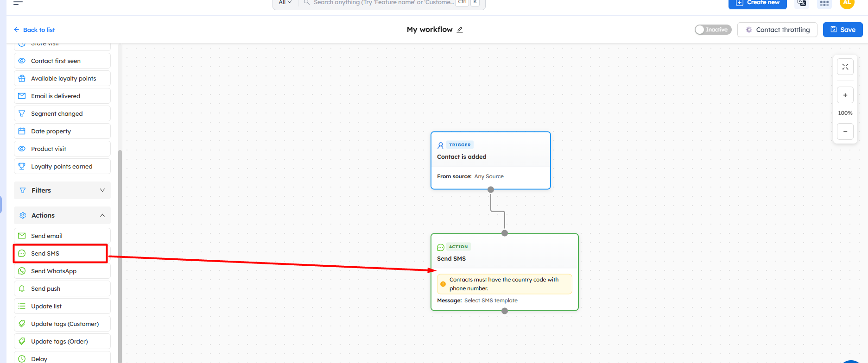Zoom out with the minus button

click(845, 131)
